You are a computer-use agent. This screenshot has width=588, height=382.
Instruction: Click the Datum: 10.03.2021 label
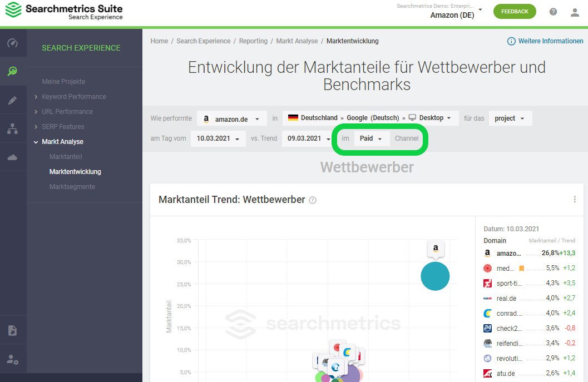(511, 229)
